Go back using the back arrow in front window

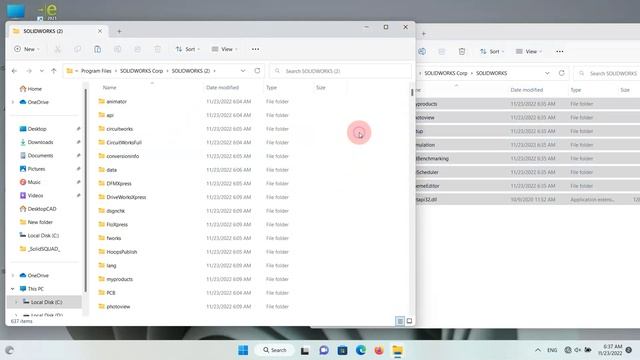pyautogui.click(x=15, y=71)
